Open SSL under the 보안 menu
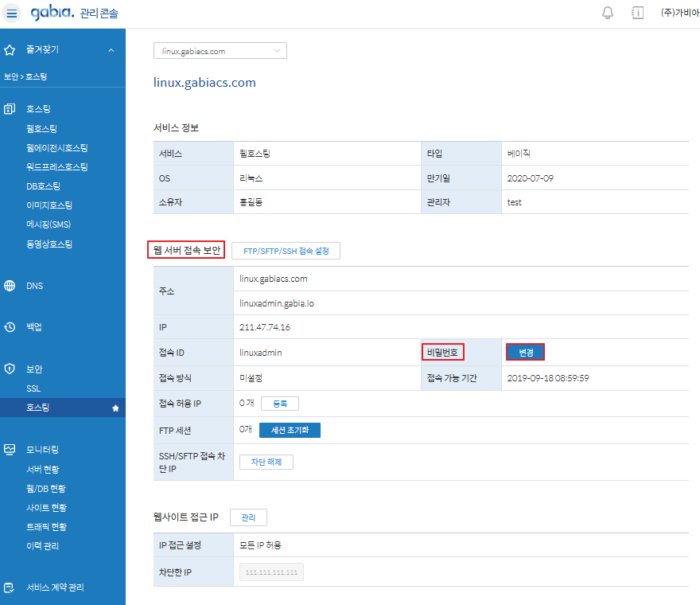The height and width of the screenshot is (605, 700). pyautogui.click(x=33, y=388)
